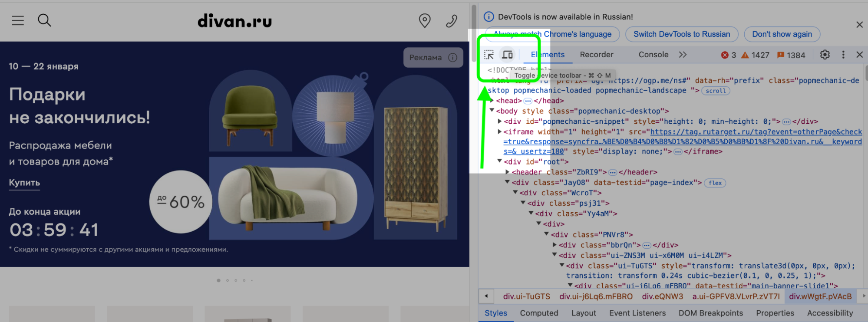
Task: Expand ellipsis inside header ZbRI9 element
Action: pyautogui.click(x=612, y=173)
